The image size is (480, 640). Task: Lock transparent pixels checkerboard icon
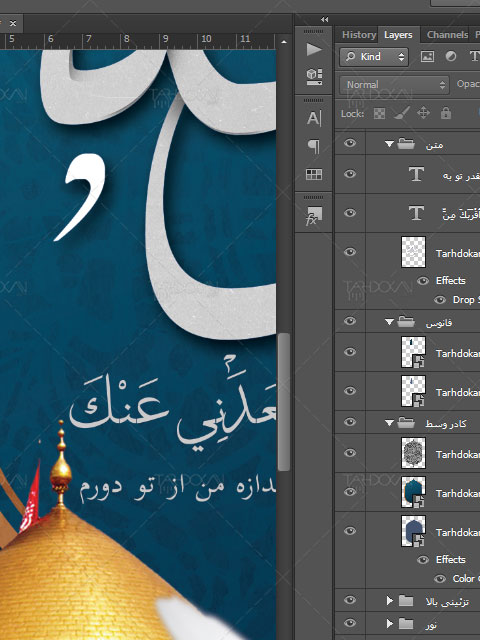[x=379, y=113]
